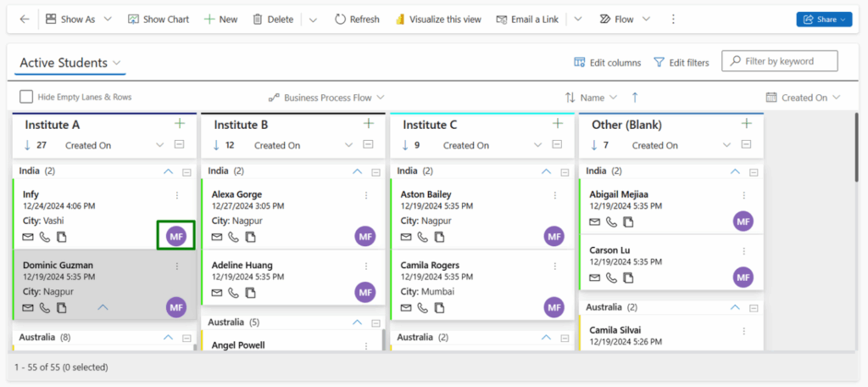Add new record in Institute A lane

point(180,123)
